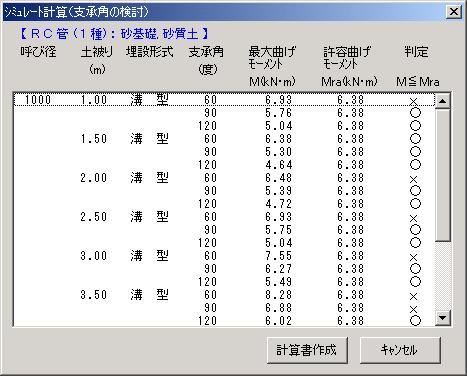Click moment value 5.30
467x376 pixels.
click(x=279, y=152)
